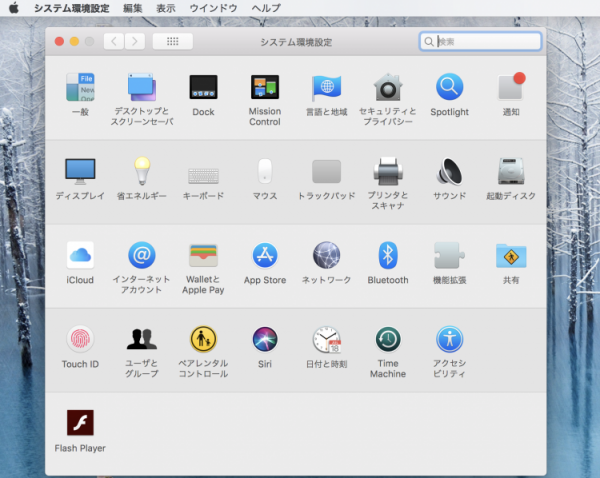The width and height of the screenshot is (600, 478).
Task: Click the magnifier icon in search field
Action: 429,41
